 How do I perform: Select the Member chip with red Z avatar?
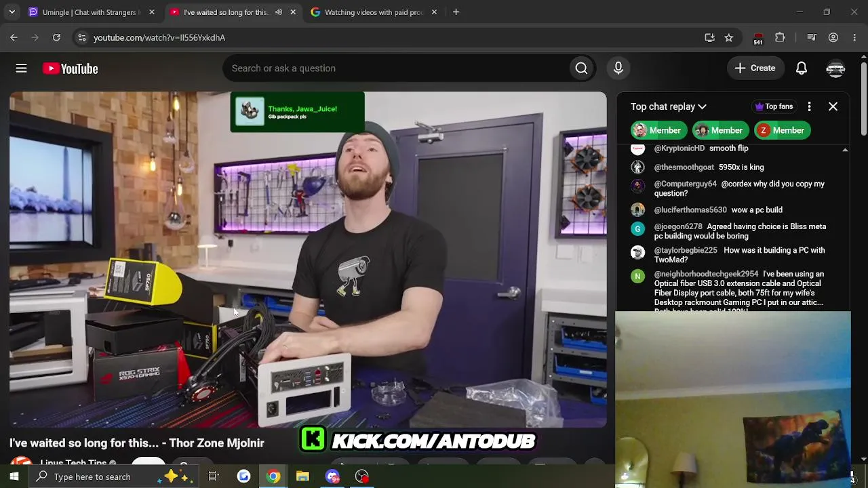[783, 130]
